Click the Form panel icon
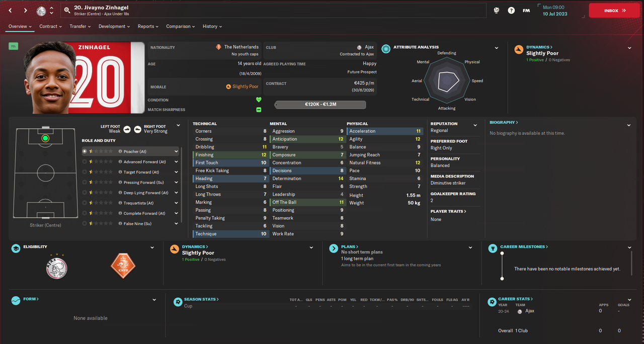Viewport: 644px width, 344px height. pos(16,300)
